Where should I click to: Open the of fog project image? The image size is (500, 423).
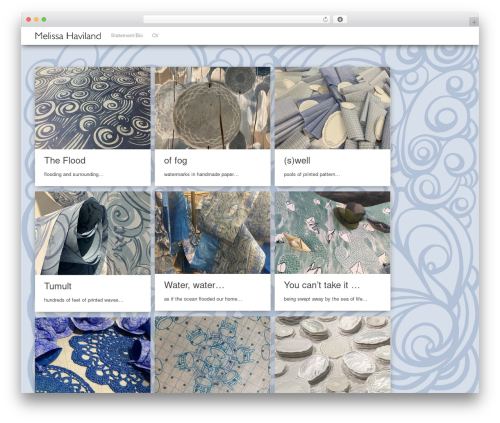[x=213, y=108]
